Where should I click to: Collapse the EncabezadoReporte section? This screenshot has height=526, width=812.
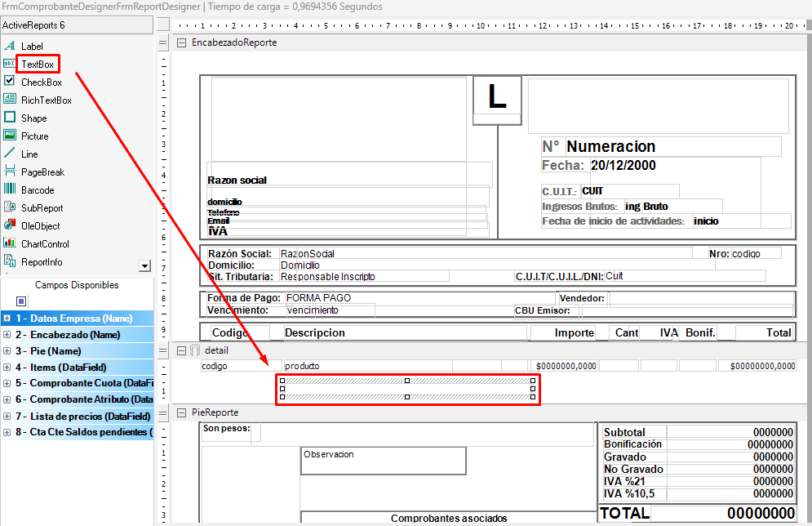181,42
